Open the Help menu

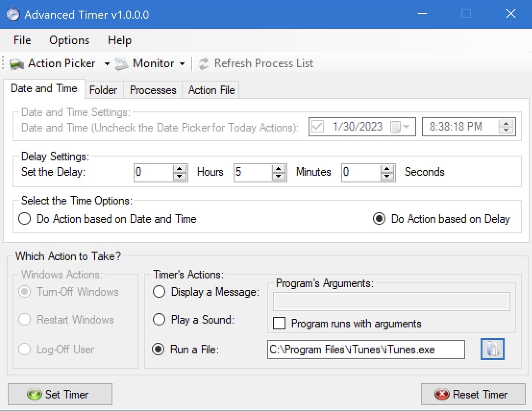click(x=120, y=40)
